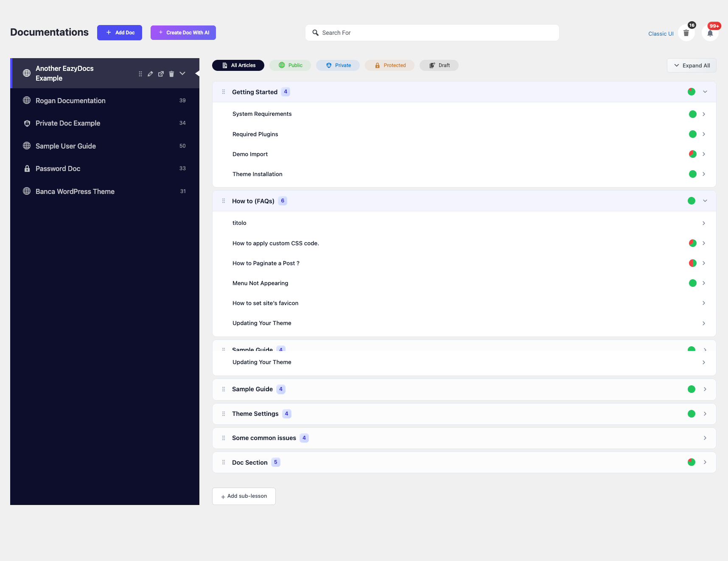This screenshot has height=561, width=728.
Task: Click the drag handle beside How to (FAQs)
Action: click(x=224, y=201)
